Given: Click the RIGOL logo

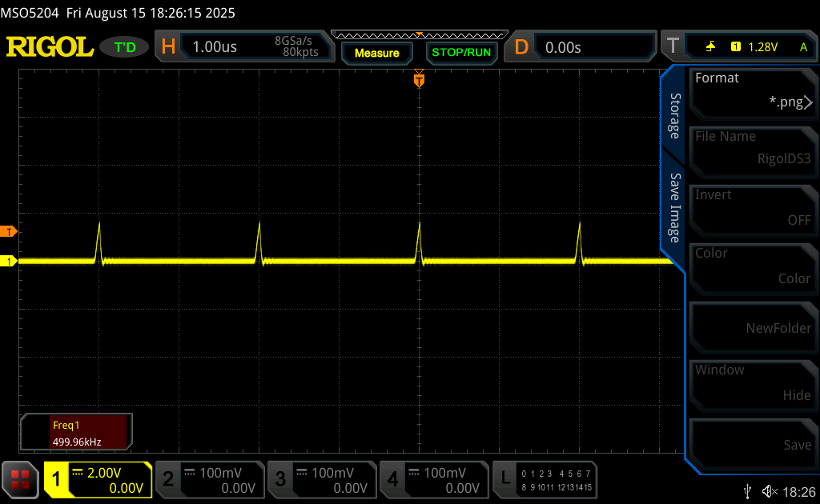Looking at the screenshot, I should 50,47.
